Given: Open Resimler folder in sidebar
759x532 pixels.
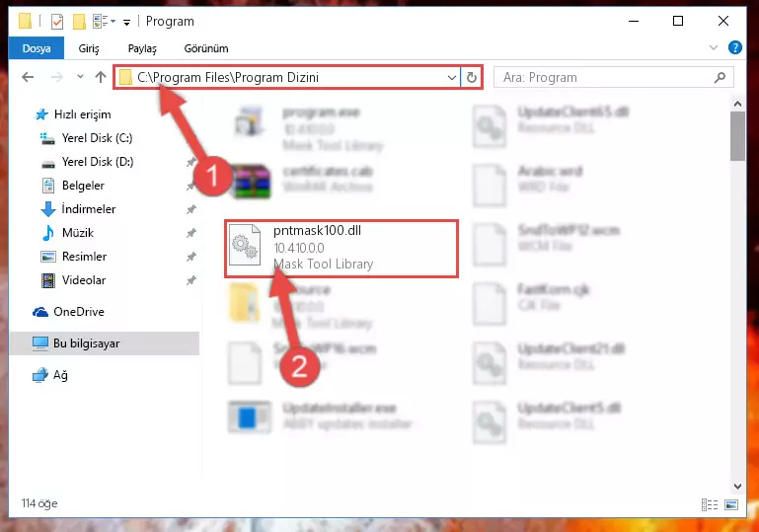Looking at the screenshot, I should point(74,257).
